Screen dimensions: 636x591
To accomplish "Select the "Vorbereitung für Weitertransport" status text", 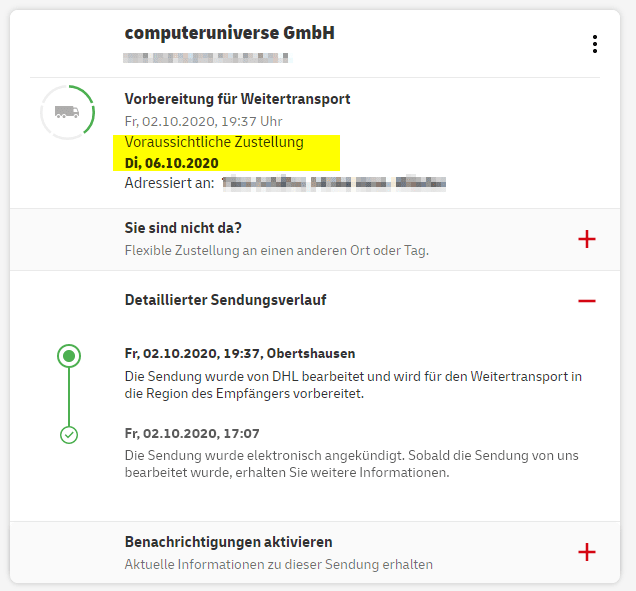I will pos(237,99).
